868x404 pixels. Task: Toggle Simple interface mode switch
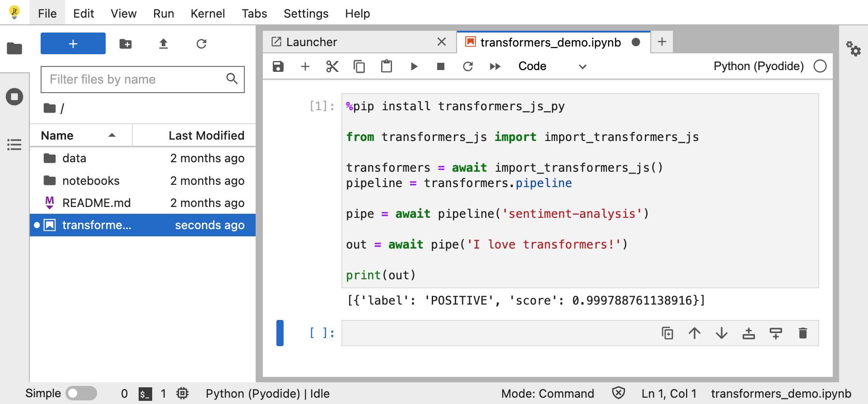click(81, 393)
